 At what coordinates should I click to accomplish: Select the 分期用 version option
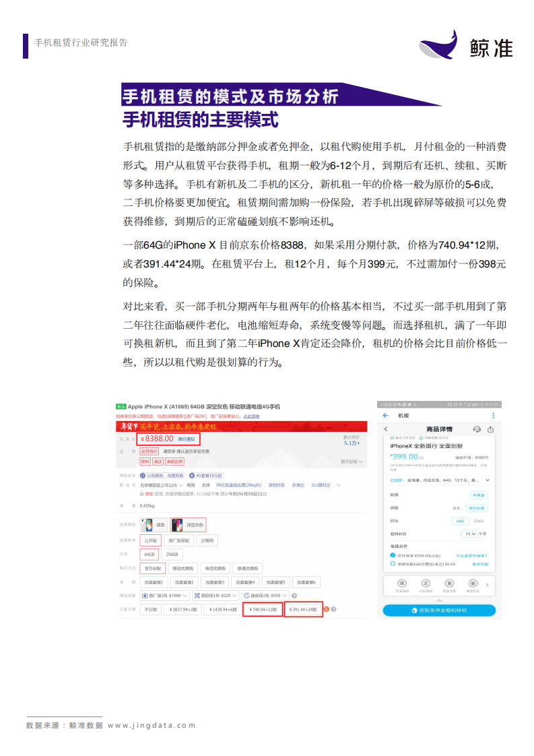pyautogui.click(x=207, y=540)
